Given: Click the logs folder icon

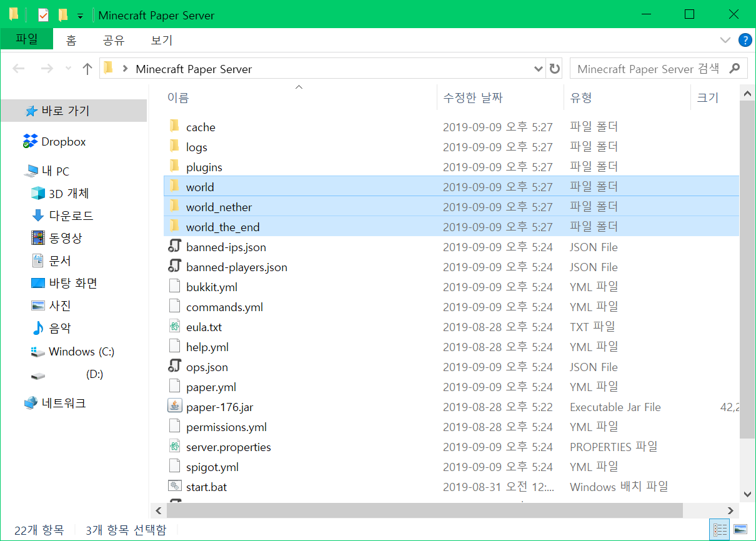Looking at the screenshot, I should (174, 147).
